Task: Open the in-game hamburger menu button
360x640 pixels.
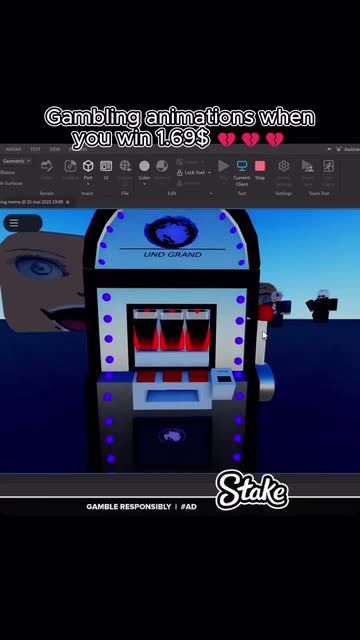Action: pos(14,223)
